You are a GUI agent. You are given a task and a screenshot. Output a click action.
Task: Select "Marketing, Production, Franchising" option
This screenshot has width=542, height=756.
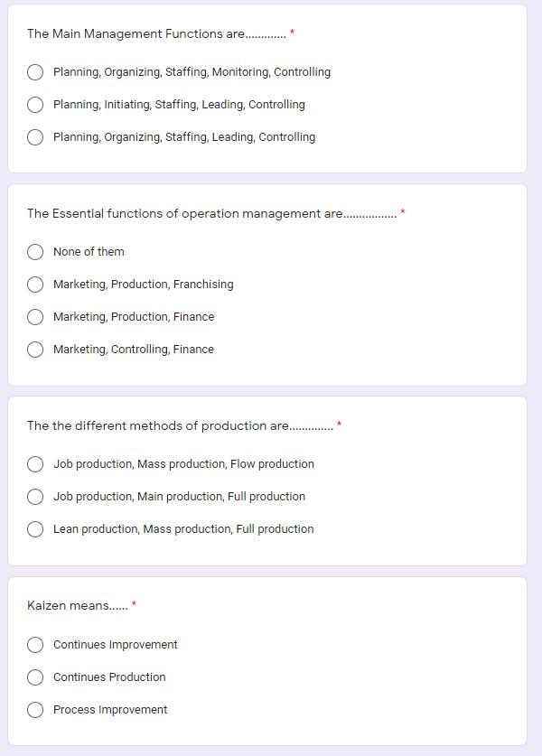click(34, 284)
